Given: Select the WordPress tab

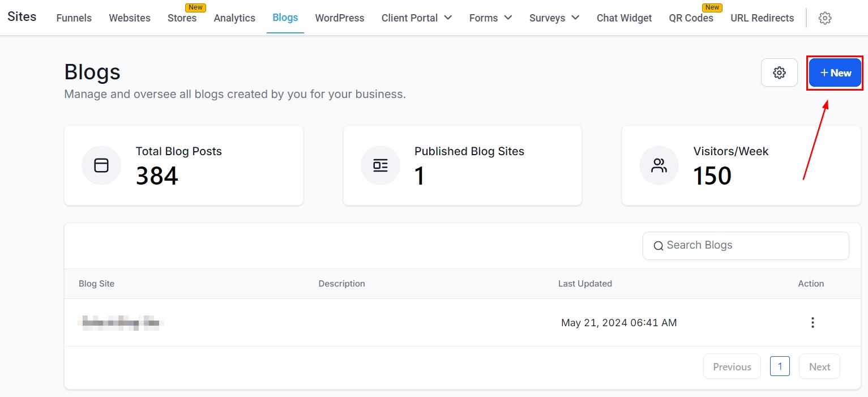Looking at the screenshot, I should [x=340, y=18].
